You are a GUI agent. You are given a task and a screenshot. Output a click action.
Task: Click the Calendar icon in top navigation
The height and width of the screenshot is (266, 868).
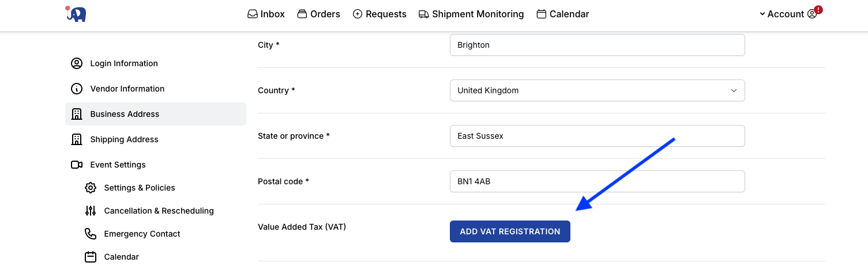pos(542,14)
